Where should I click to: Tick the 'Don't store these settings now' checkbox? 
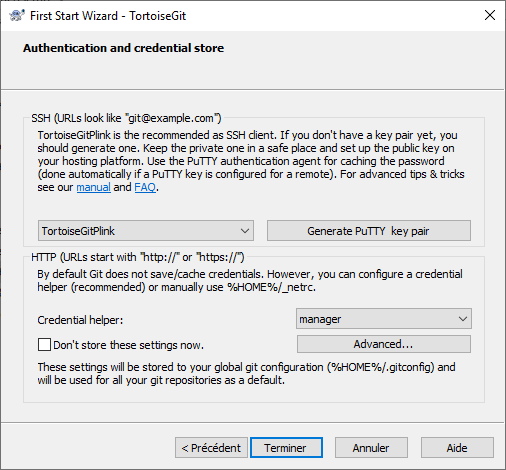44,345
